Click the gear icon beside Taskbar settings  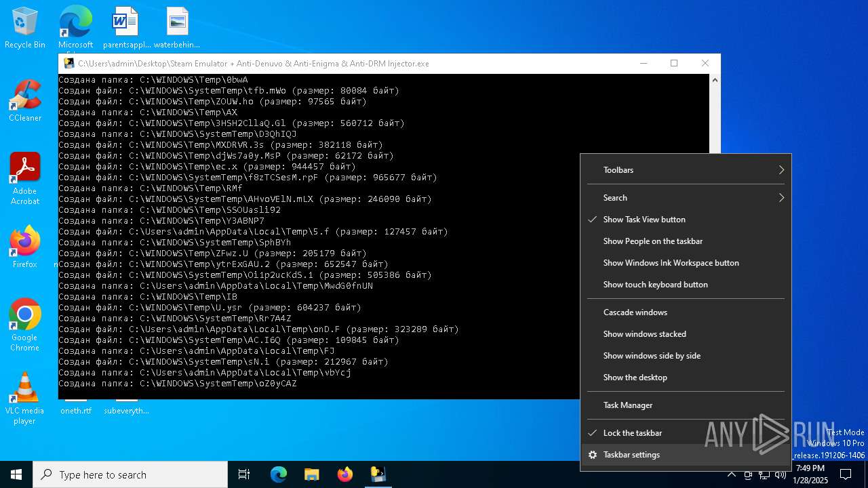[593, 455]
